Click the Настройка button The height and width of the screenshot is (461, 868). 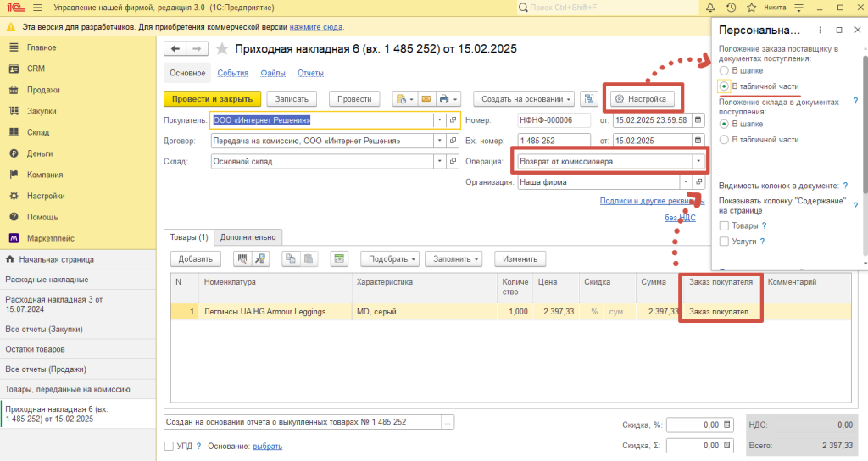click(x=643, y=99)
